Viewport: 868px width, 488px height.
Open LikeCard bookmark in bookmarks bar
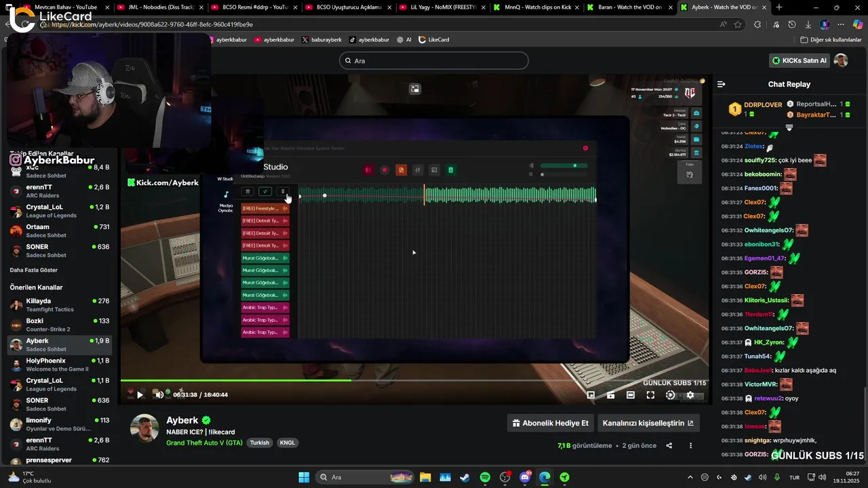(x=434, y=39)
